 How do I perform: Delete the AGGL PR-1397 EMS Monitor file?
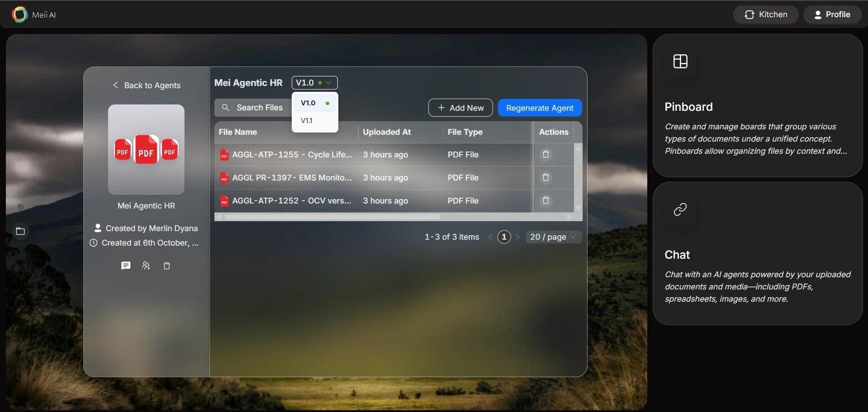[x=545, y=178]
